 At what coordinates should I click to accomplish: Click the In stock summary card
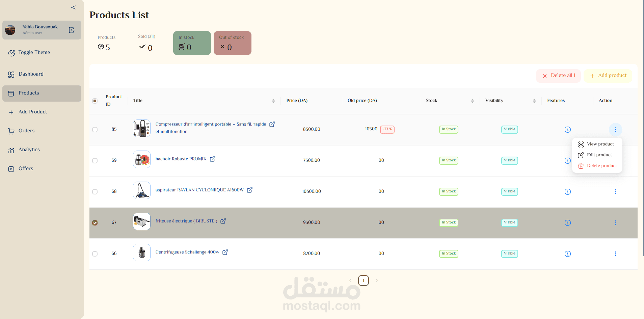192,43
